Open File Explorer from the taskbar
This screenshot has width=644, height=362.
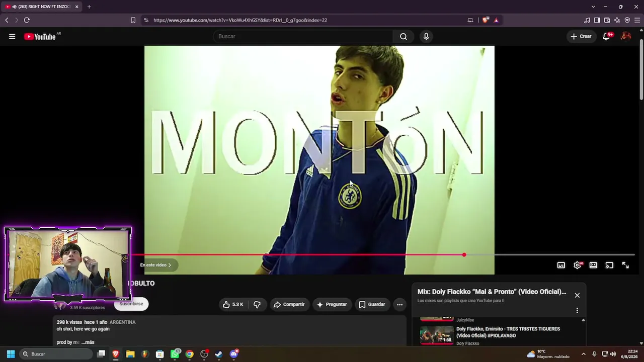130,354
